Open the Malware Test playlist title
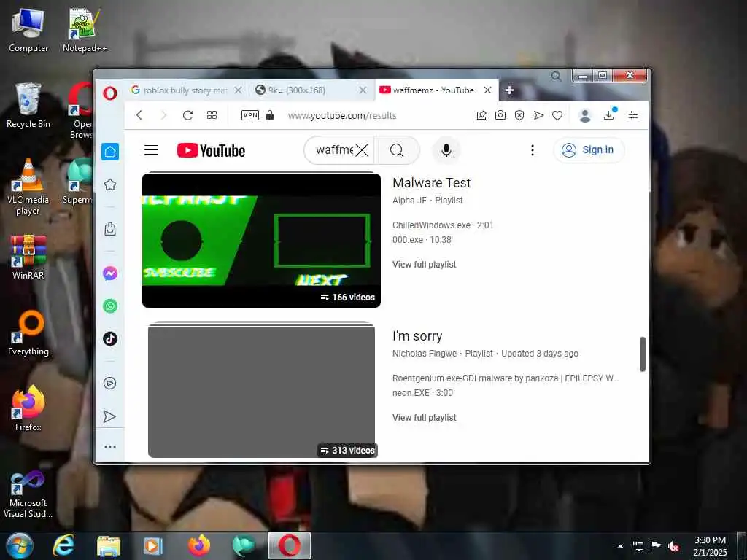Viewport: 747px width, 560px height. [432, 183]
